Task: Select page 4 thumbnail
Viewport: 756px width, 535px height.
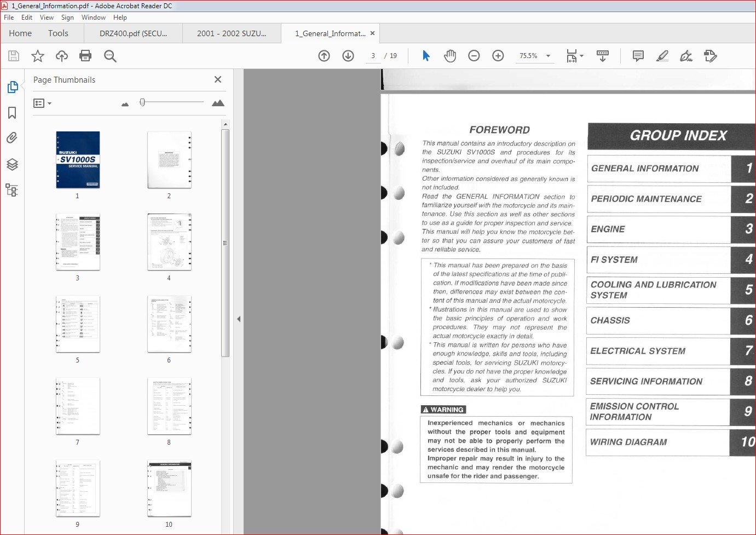Action: (169, 242)
